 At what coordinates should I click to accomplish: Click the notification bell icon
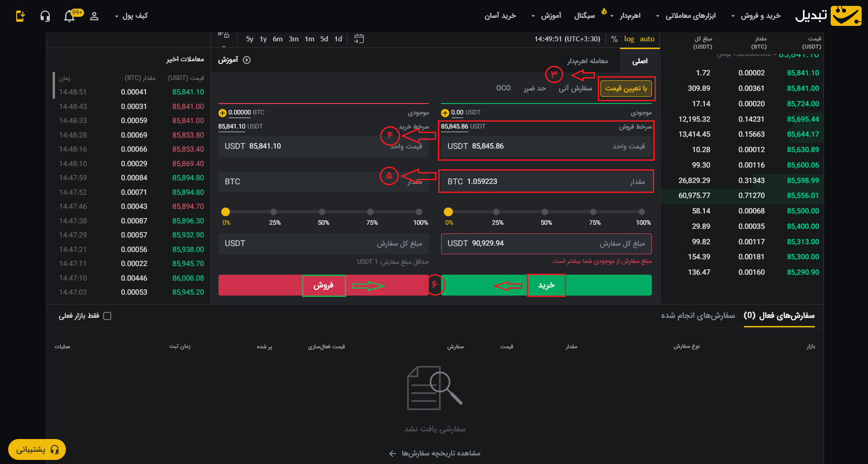[x=69, y=17]
